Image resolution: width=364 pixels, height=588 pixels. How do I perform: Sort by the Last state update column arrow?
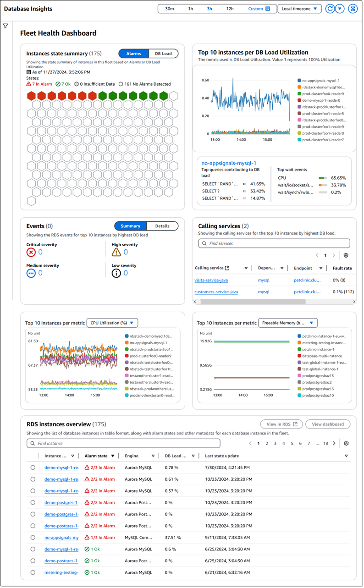tap(346, 456)
